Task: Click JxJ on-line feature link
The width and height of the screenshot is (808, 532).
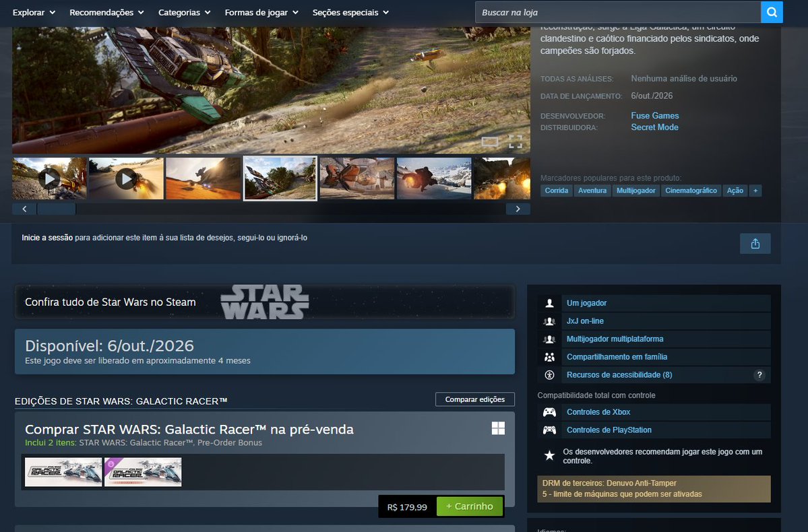Action: pos(585,321)
